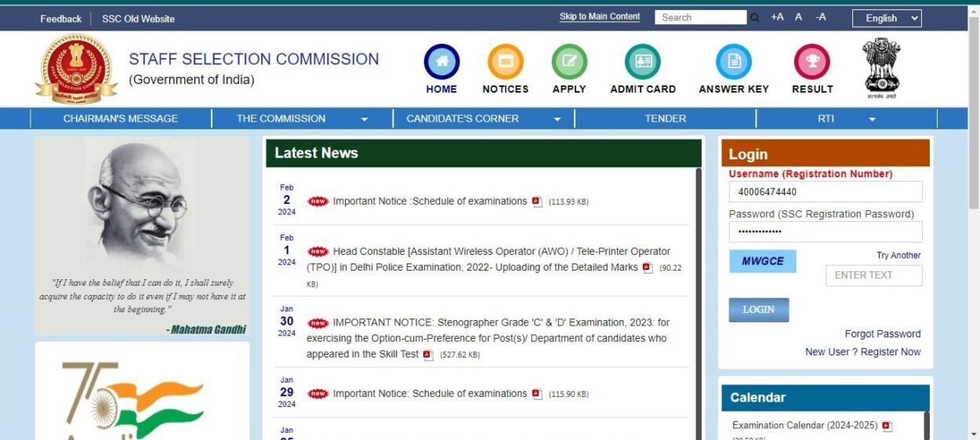The width and height of the screenshot is (980, 440).
Task: Open SSC Old Website link
Action: pyautogui.click(x=138, y=19)
